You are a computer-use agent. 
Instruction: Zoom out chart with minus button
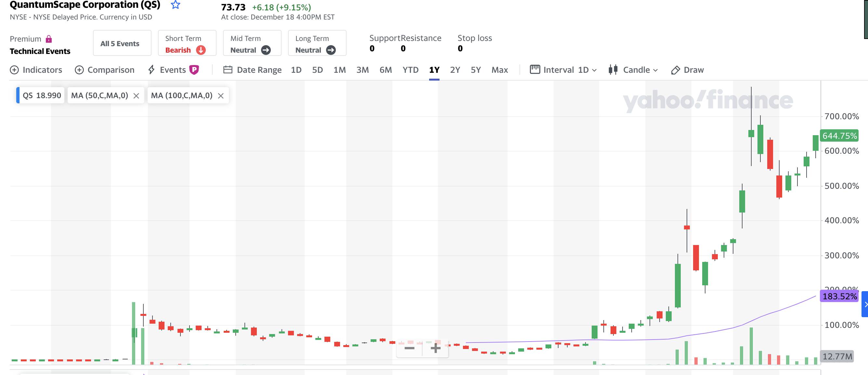pos(409,348)
